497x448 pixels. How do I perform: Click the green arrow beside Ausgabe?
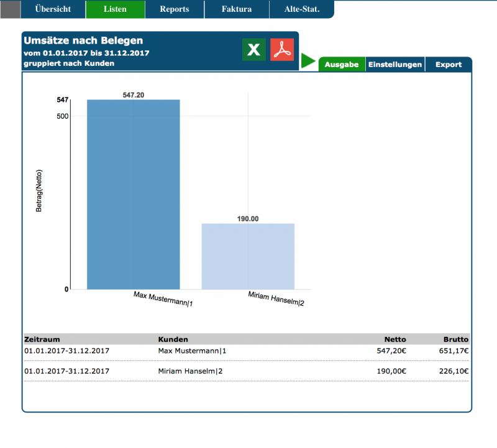pyautogui.click(x=308, y=61)
